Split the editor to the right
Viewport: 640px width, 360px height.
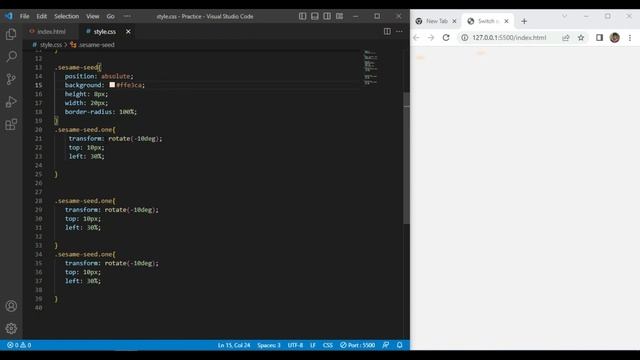tap(387, 31)
